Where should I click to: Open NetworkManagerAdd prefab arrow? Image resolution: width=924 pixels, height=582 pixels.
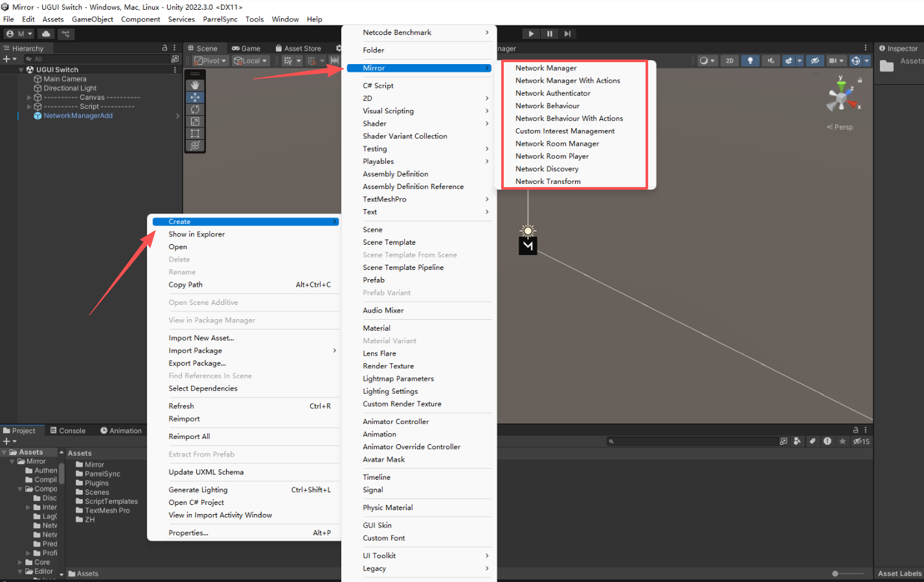(177, 116)
